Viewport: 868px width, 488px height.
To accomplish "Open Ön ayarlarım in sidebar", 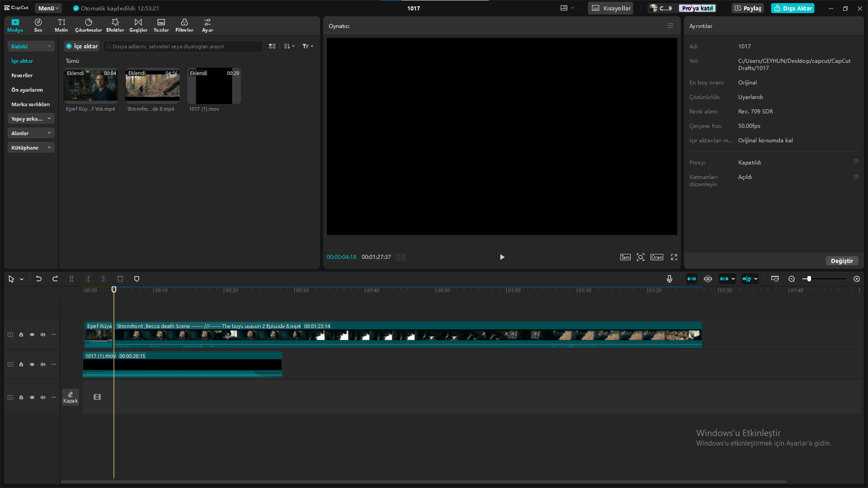I will click(27, 90).
